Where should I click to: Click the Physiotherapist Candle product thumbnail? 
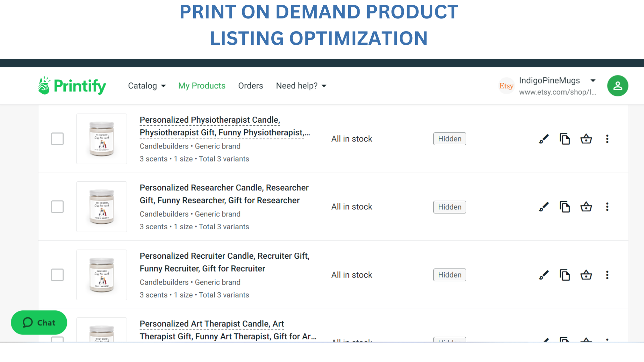[102, 139]
